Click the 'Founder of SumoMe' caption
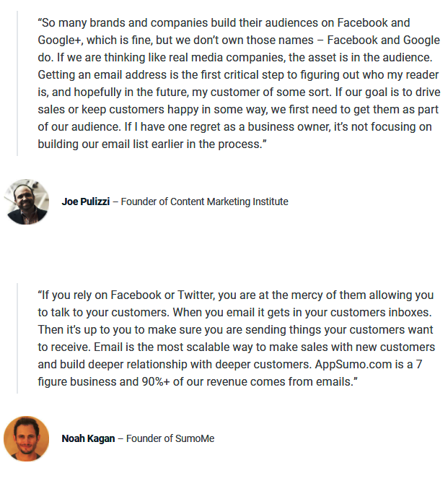The width and height of the screenshot is (448, 481). [170, 438]
